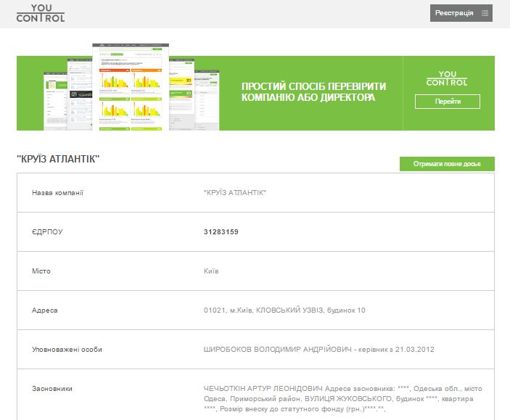The image size is (510, 420).
Task: Click the banner headline about перевірити компанію
Action: point(313,91)
